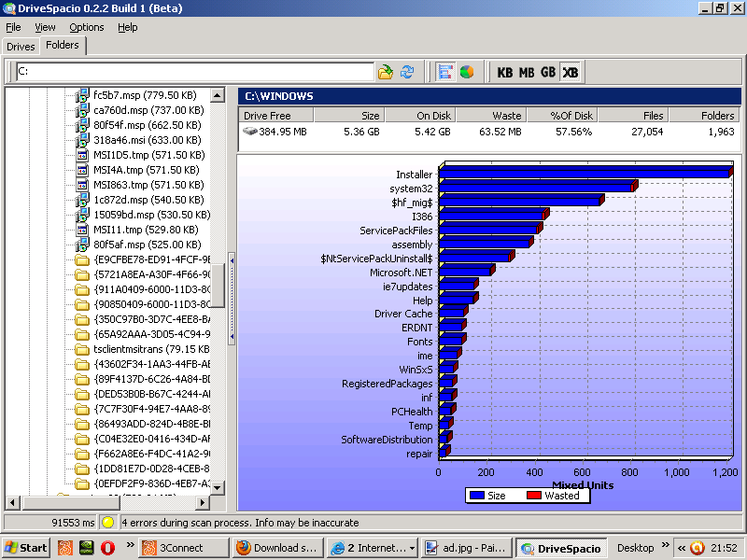The height and width of the screenshot is (560, 747).
Task: Select folder {89F4137D-6C26-4A84
Action: coord(151,379)
